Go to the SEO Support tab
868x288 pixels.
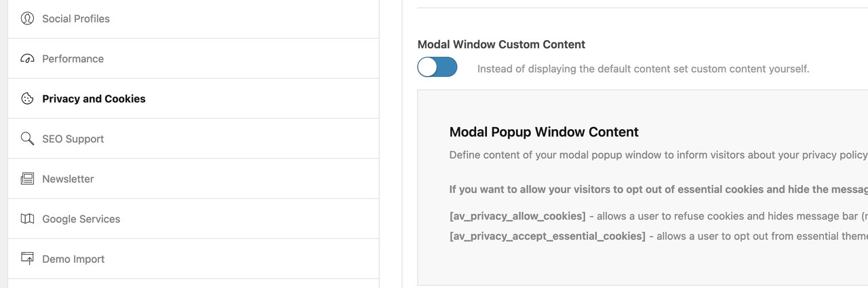click(x=193, y=139)
